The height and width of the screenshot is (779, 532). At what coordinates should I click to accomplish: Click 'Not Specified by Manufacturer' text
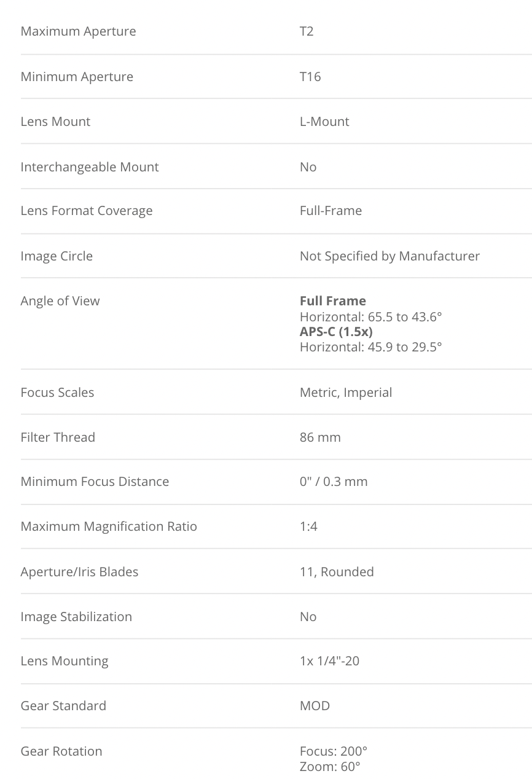pos(389,256)
